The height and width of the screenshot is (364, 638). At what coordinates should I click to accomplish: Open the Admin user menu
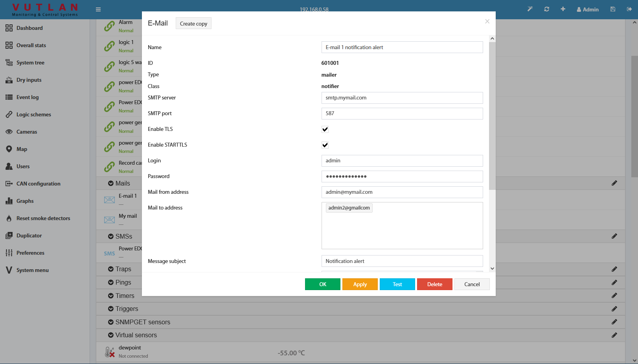point(587,9)
